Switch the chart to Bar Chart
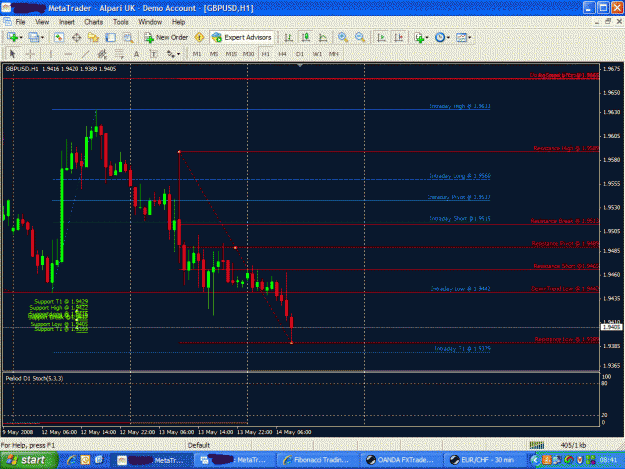Image resolution: width=625 pixels, height=469 pixels. (x=288, y=37)
